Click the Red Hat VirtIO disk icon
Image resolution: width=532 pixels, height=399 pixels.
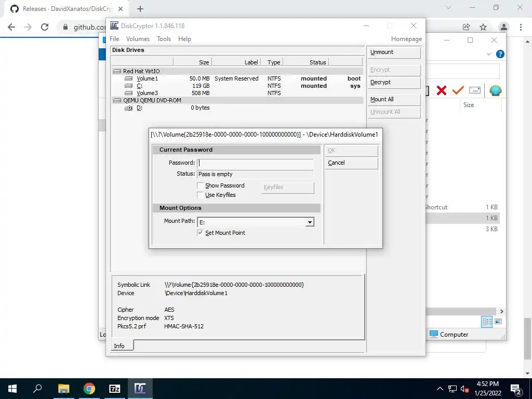tap(117, 71)
